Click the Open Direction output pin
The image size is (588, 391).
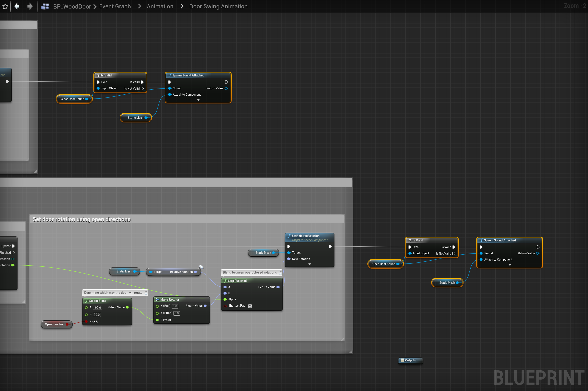67,324
